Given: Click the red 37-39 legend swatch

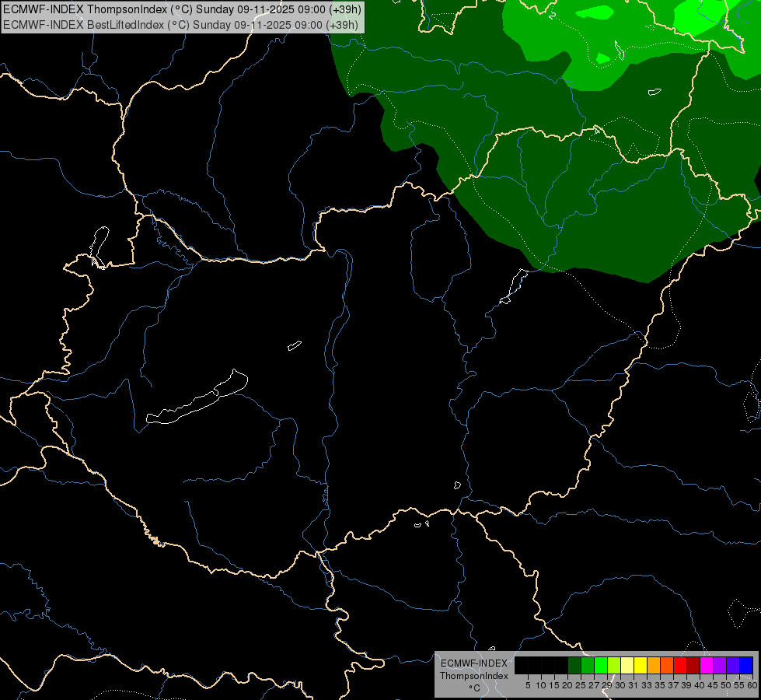Looking at the screenshot, I should [680, 665].
